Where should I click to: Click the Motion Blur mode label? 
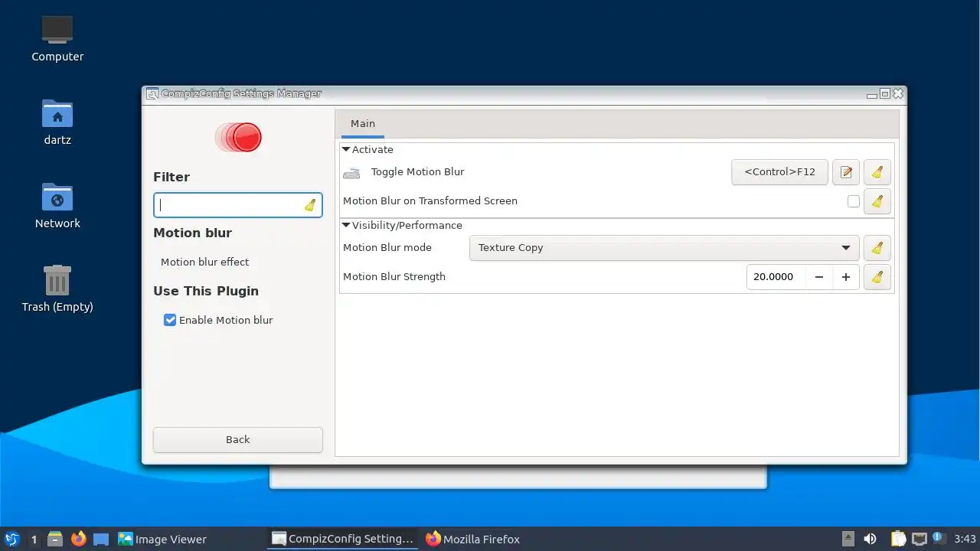pos(387,248)
